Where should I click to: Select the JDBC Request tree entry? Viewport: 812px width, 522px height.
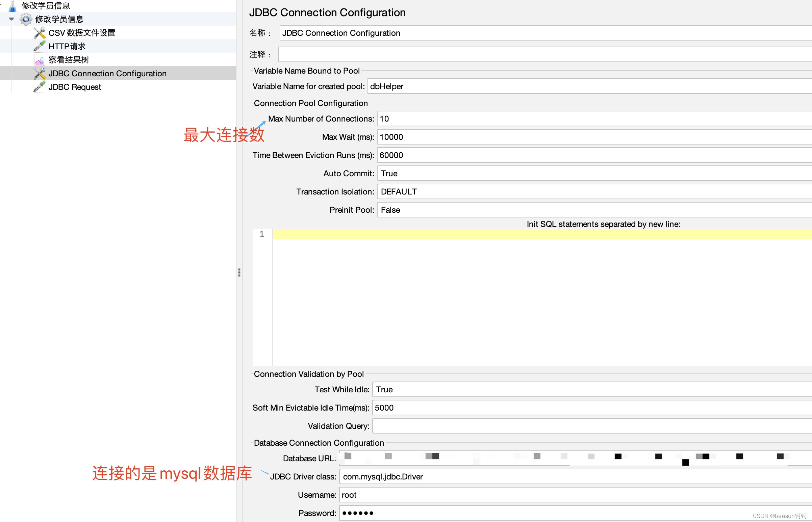[x=75, y=87]
